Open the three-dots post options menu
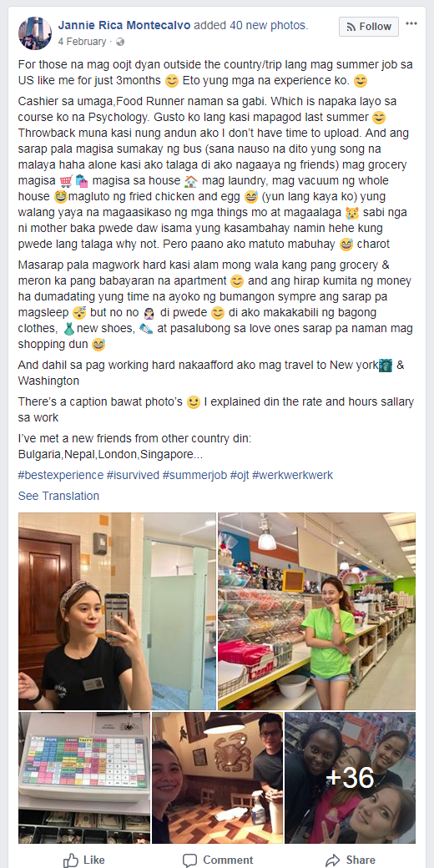Screen dimensions: 434x868 411,24
